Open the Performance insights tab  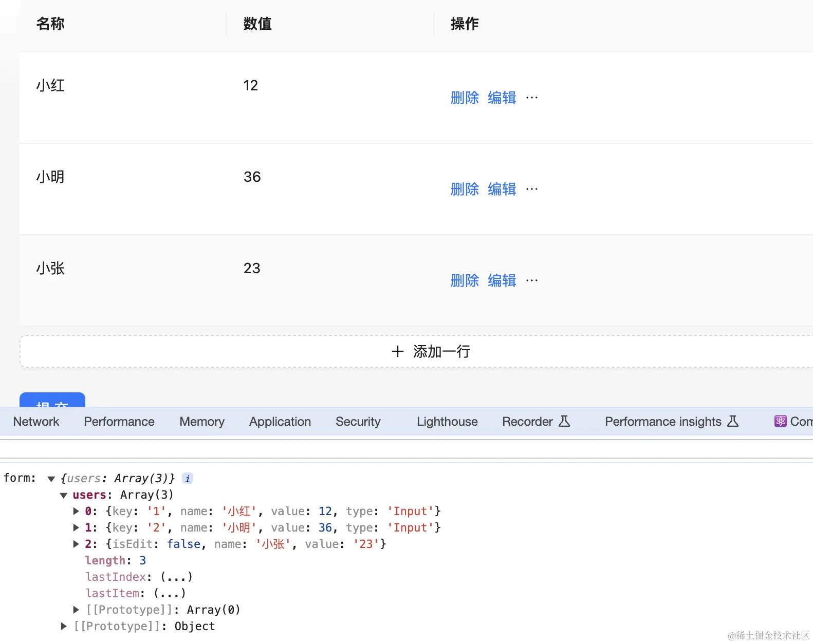click(x=672, y=422)
